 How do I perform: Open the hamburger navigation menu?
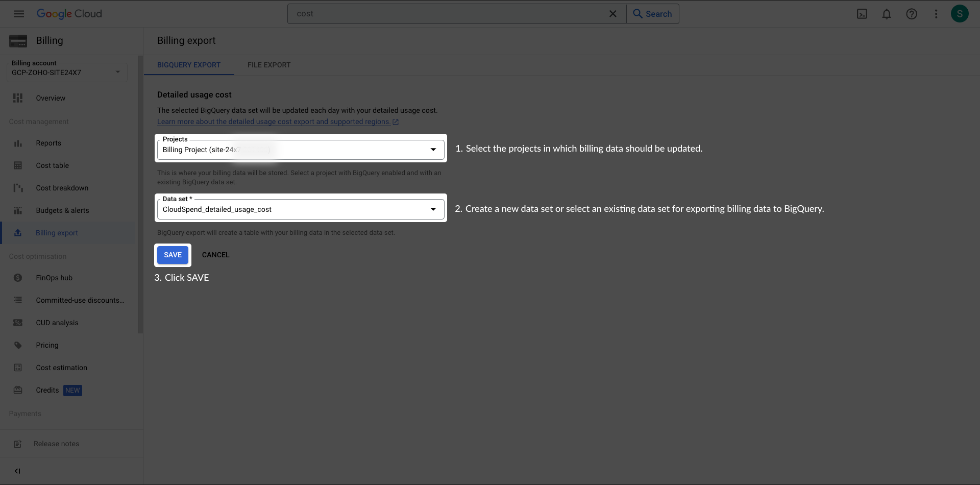[x=19, y=14]
